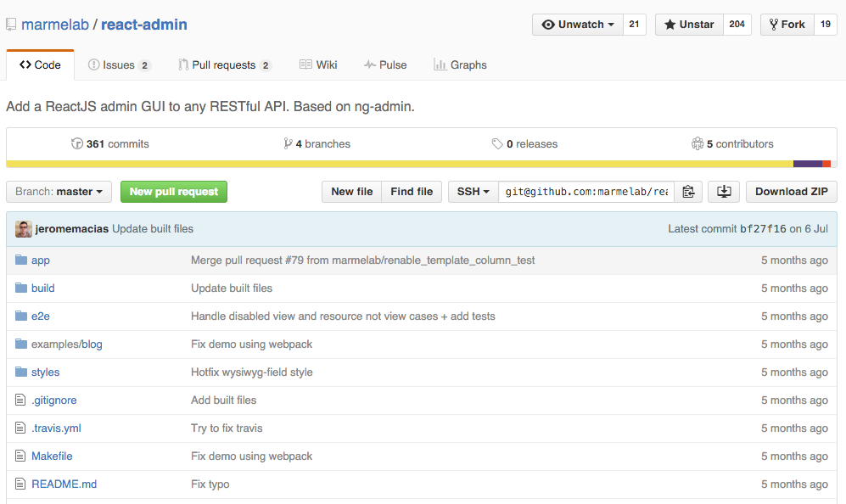Image resolution: width=846 pixels, height=504 pixels.
Task: Click the commits history clock icon
Action: pyautogui.click(x=77, y=143)
